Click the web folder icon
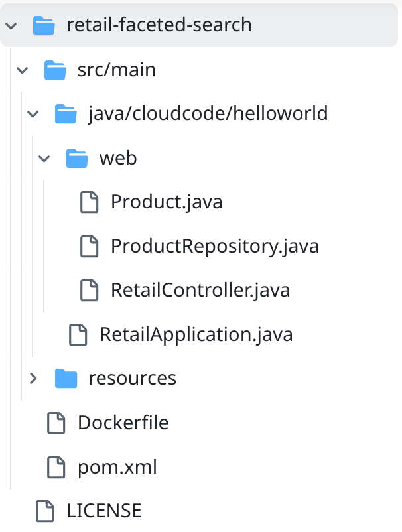The image size is (402, 532). (x=77, y=158)
